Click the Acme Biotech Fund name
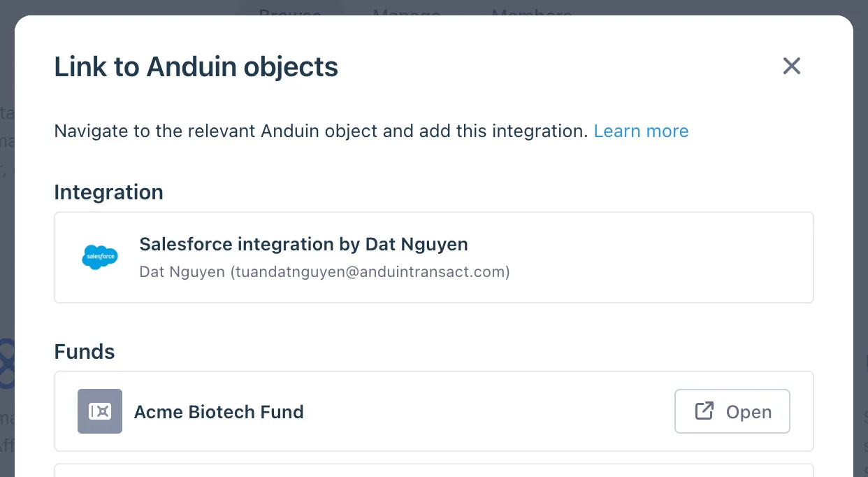The width and height of the screenshot is (868, 477). tap(219, 412)
